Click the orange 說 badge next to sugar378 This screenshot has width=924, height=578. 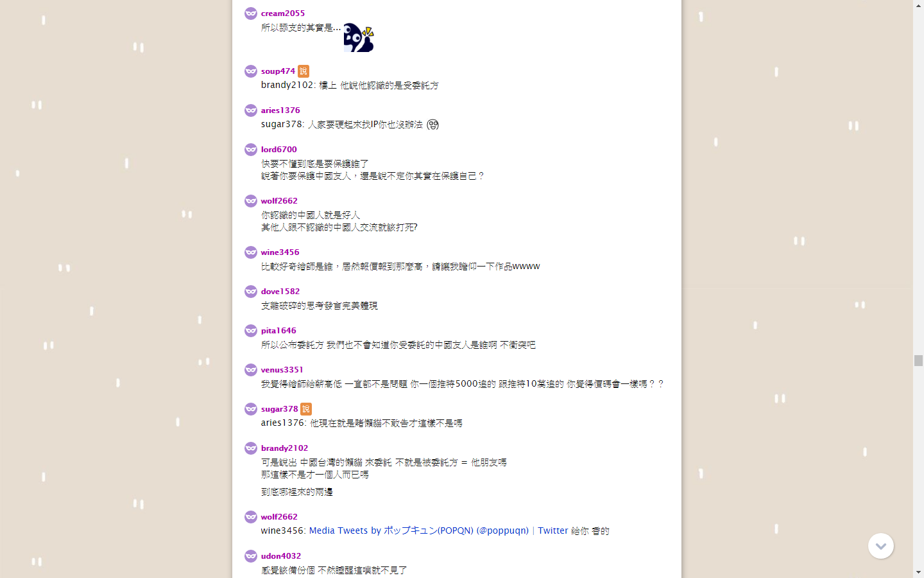point(306,409)
